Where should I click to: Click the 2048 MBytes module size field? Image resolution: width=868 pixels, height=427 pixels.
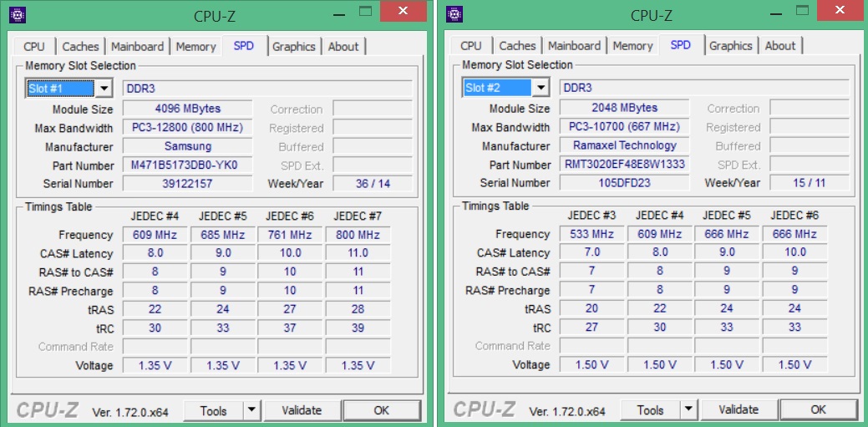tap(624, 108)
